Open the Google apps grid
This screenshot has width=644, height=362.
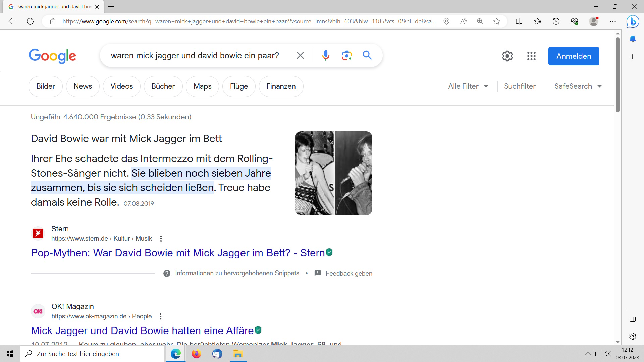(x=531, y=56)
